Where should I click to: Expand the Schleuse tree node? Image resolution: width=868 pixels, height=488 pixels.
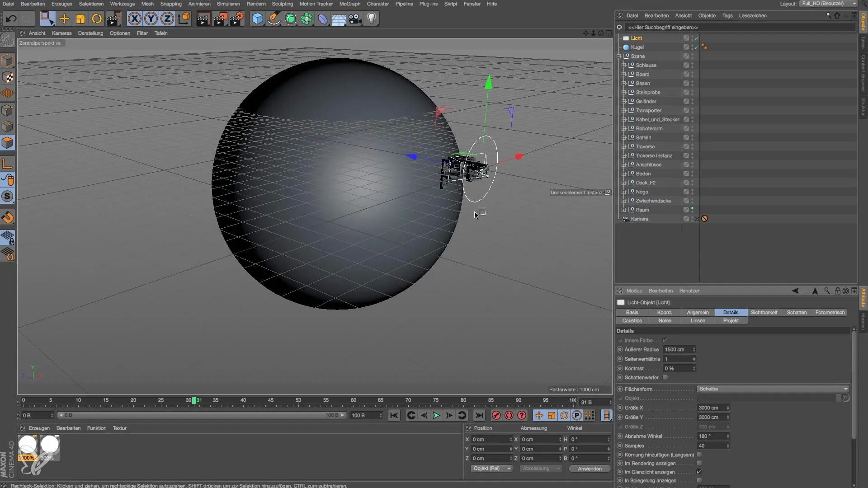tap(623, 65)
